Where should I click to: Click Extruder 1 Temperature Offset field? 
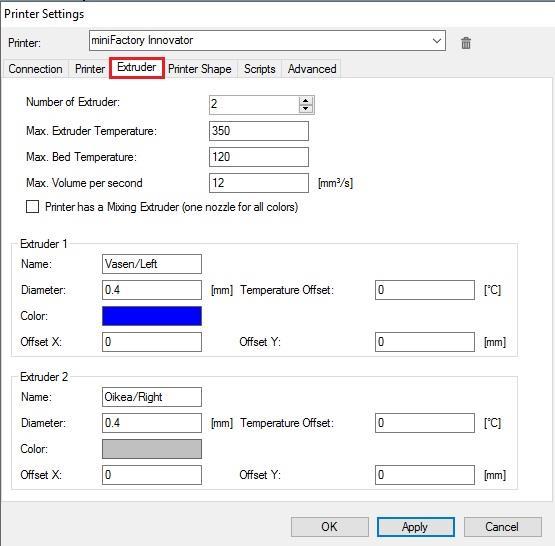click(x=425, y=290)
